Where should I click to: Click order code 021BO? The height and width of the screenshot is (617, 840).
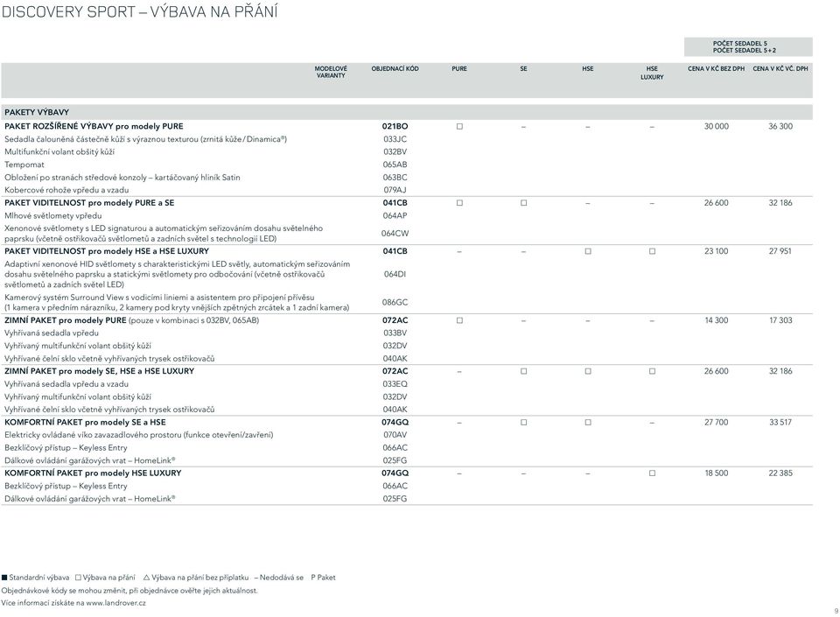pyautogui.click(x=395, y=126)
